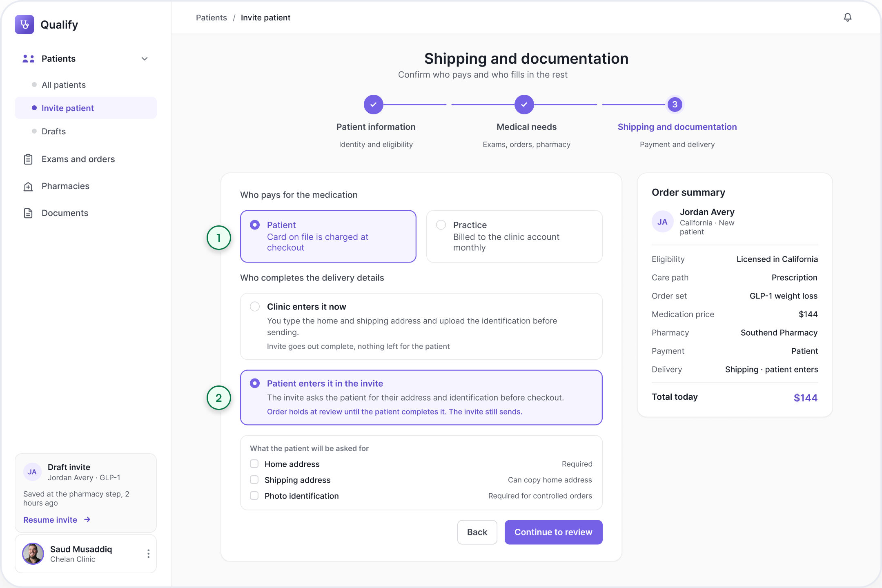This screenshot has width=882, height=588.
Task: Click the step 3 circle in progress tracker
Action: (675, 105)
